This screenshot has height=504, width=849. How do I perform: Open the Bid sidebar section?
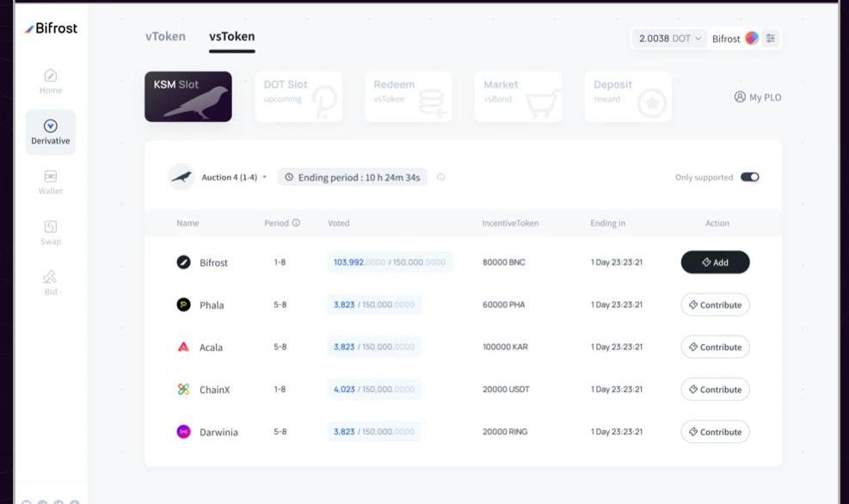(51, 283)
